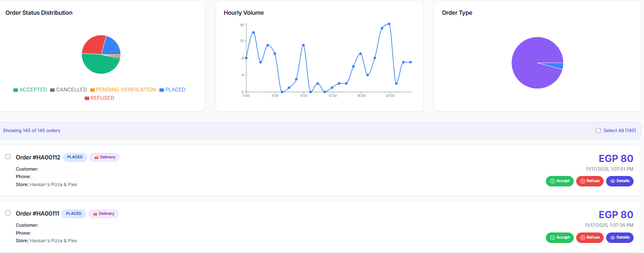This screenshot has width=644, height=253.
Task: Click the store name in Order #HA00112
Action: 53,185
